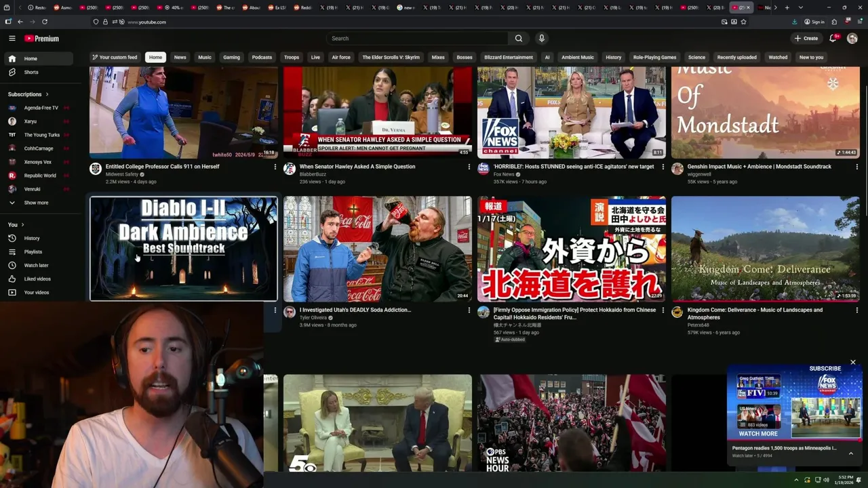Open the notifications bell

point(833,39)
